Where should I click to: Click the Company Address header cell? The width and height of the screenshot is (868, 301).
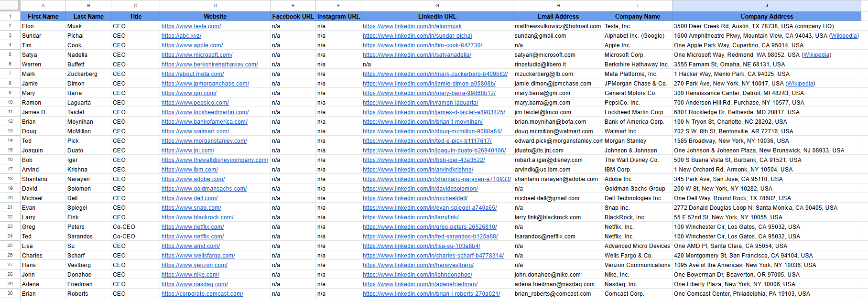[x=767, y=16]
